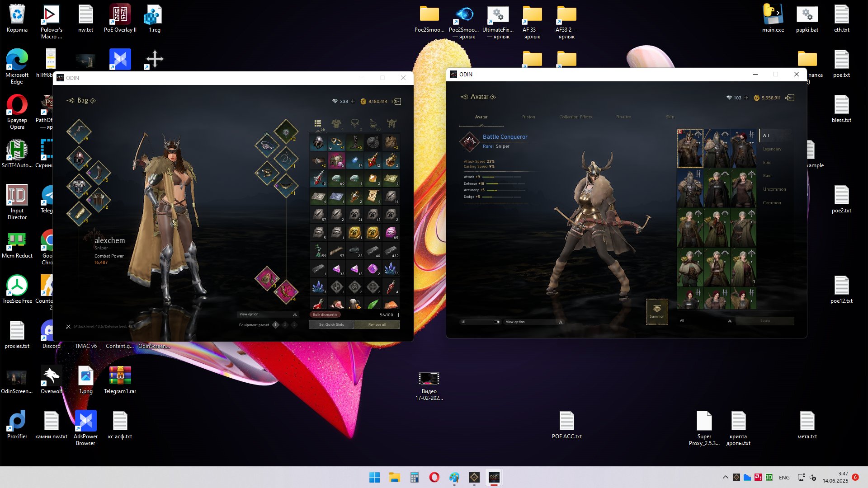
Task: Click the equipped chest armor slot
Action: 79,186
